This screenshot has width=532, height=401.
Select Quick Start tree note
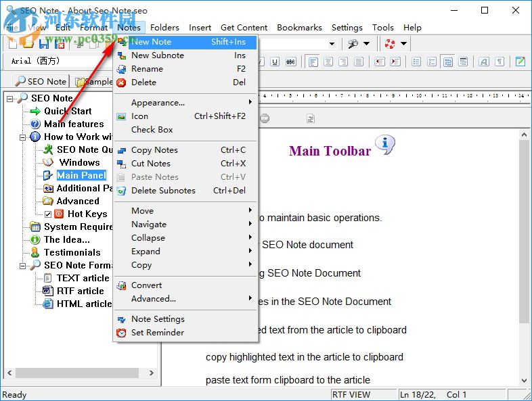coord(68,111)
